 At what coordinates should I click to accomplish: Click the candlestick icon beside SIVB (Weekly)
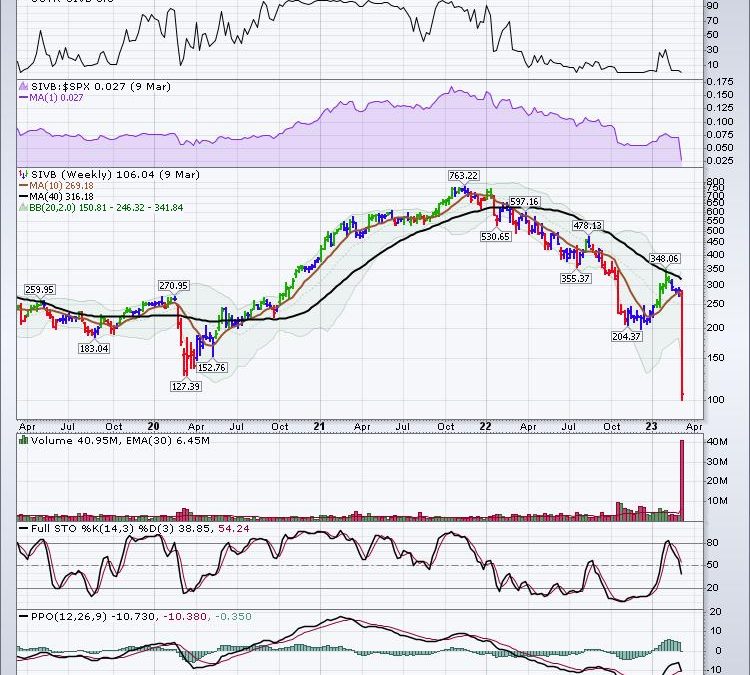(x=23, y=175)
